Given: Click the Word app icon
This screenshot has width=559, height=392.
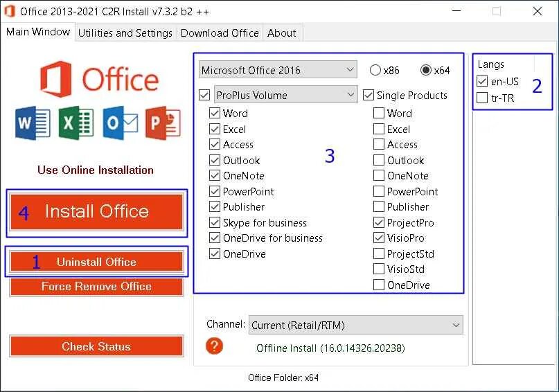Looking at the screenshot, I should coord(33,123).
